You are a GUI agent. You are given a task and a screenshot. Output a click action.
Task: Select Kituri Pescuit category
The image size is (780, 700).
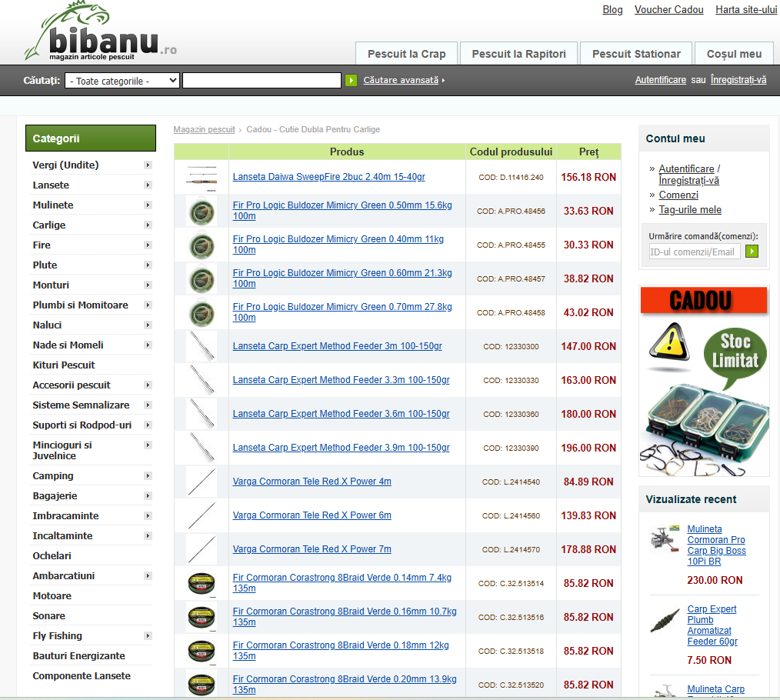click(x=64, y=365)
